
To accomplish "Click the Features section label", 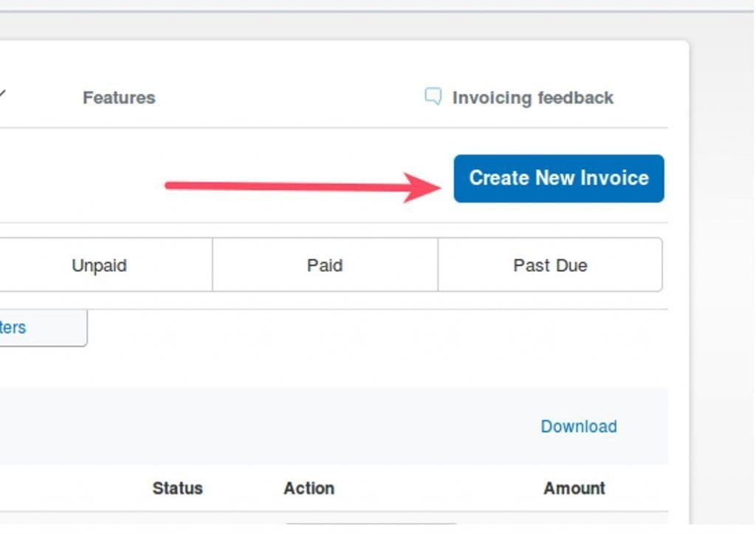I will (119, 97).
